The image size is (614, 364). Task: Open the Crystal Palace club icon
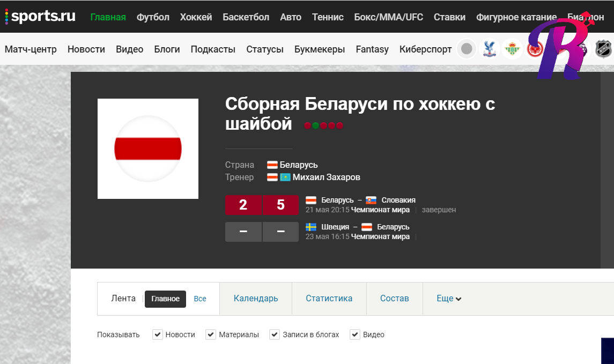click(x=490, y=49)
